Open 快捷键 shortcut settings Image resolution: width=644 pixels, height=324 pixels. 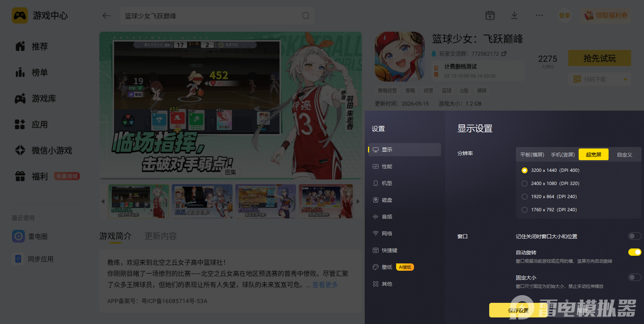coord(405,250)
